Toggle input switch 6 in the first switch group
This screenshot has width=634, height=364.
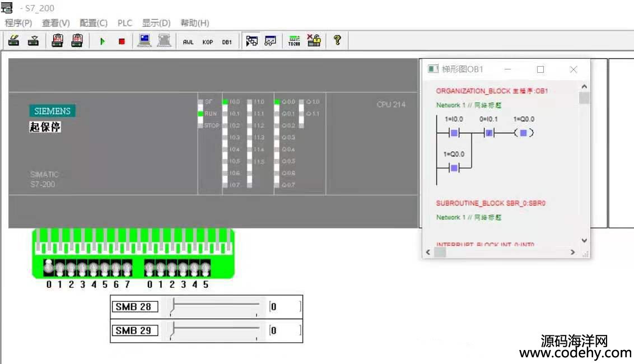pos(116,267)
